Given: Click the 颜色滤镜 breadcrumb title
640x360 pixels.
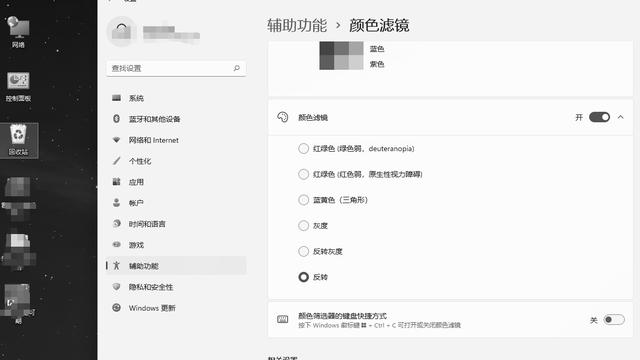Looking at the screenshot, I should tap(379, 25).
